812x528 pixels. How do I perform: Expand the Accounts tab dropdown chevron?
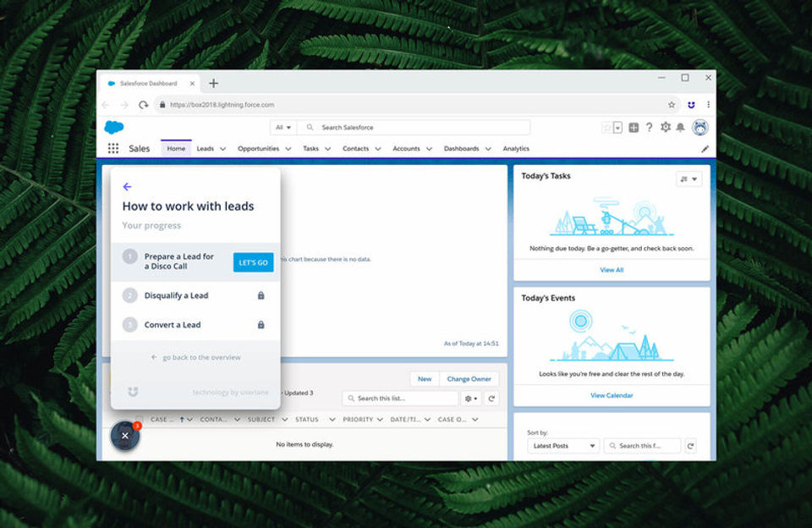429,149
